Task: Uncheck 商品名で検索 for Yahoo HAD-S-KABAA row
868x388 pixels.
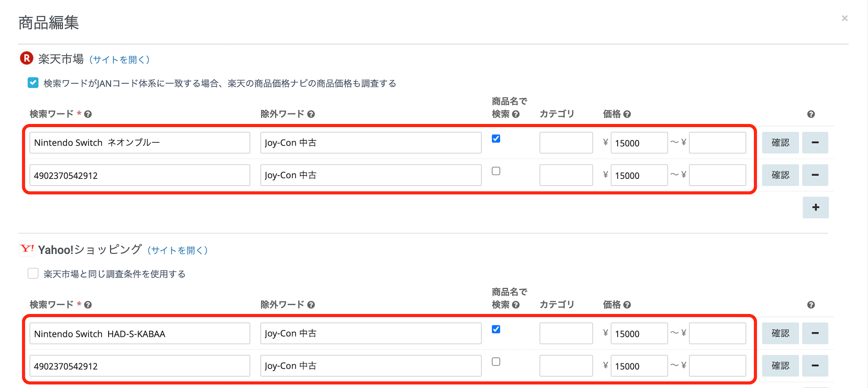Action: [496, 329]
